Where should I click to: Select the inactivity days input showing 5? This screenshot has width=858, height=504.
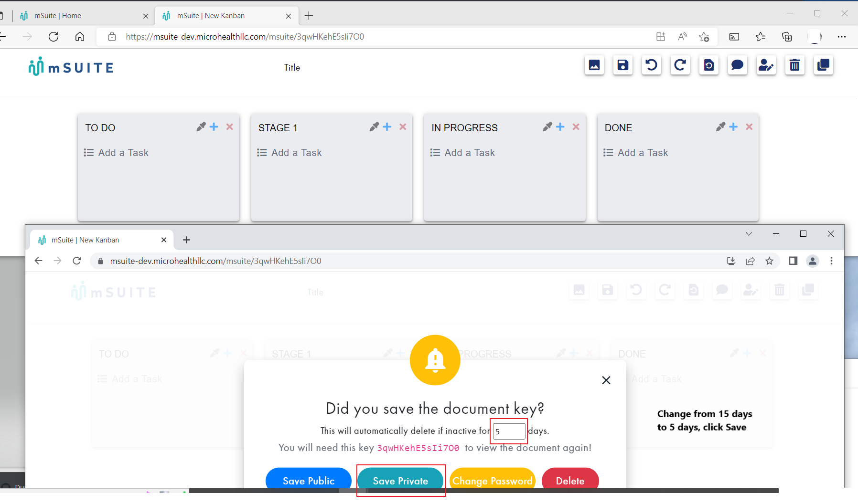508,431
